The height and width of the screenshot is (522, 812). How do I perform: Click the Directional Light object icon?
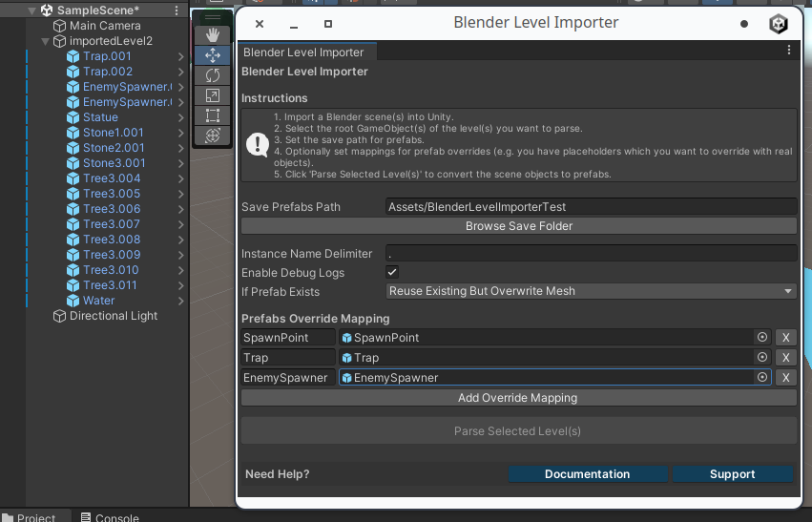click(x=59, y=316)
